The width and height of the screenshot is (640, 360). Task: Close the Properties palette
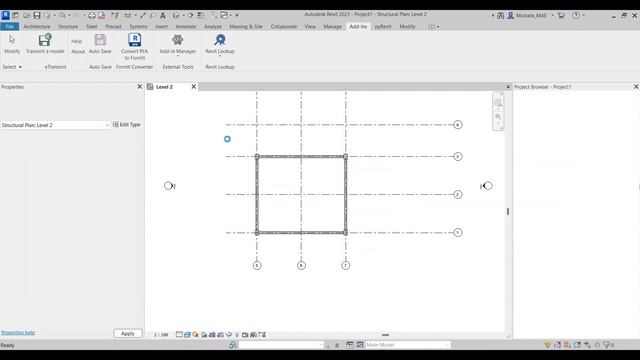pyautogui.click(x=140, y=87)
